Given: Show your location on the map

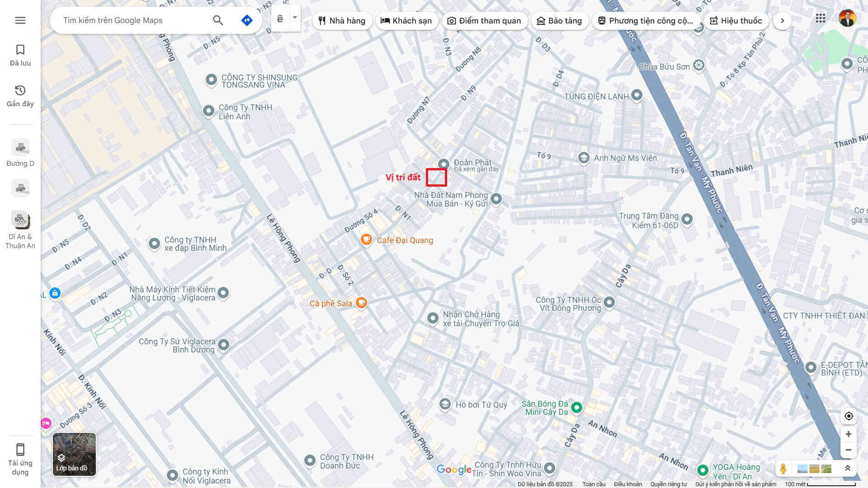Looking at the screenshot, I should [849, 416].
